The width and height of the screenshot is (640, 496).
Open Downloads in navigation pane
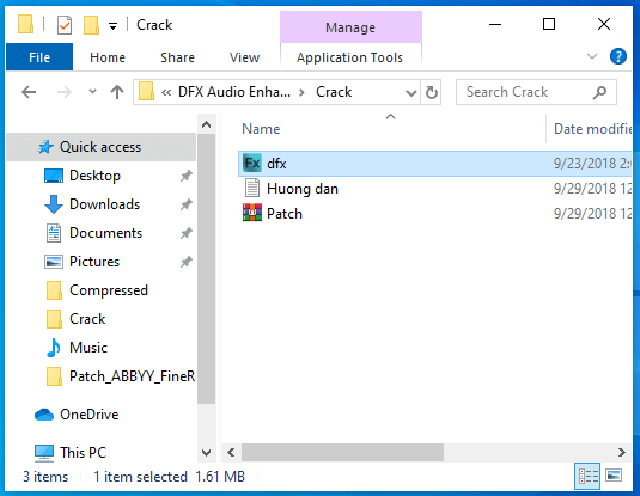click(105, 204)
